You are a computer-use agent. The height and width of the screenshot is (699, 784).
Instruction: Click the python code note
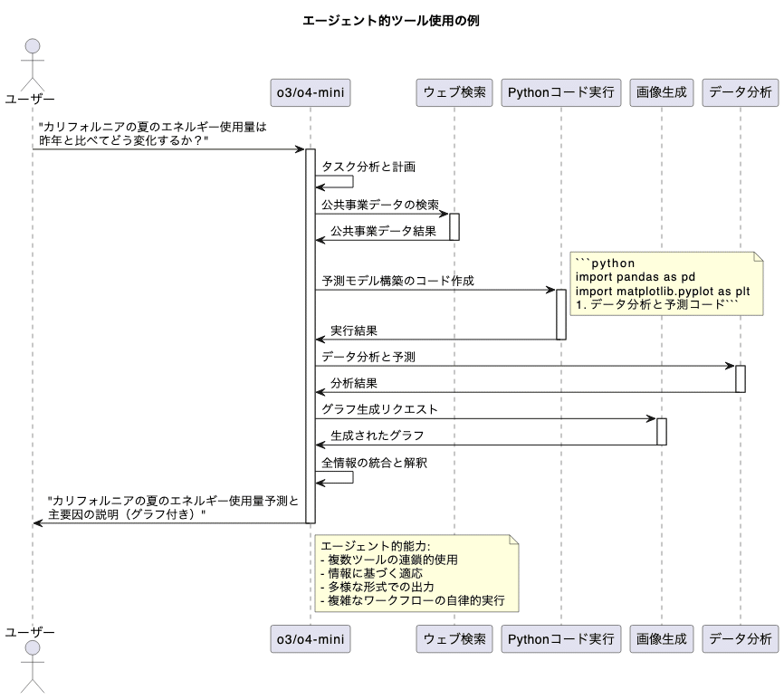pyautogui.click(x=666, y=284)
